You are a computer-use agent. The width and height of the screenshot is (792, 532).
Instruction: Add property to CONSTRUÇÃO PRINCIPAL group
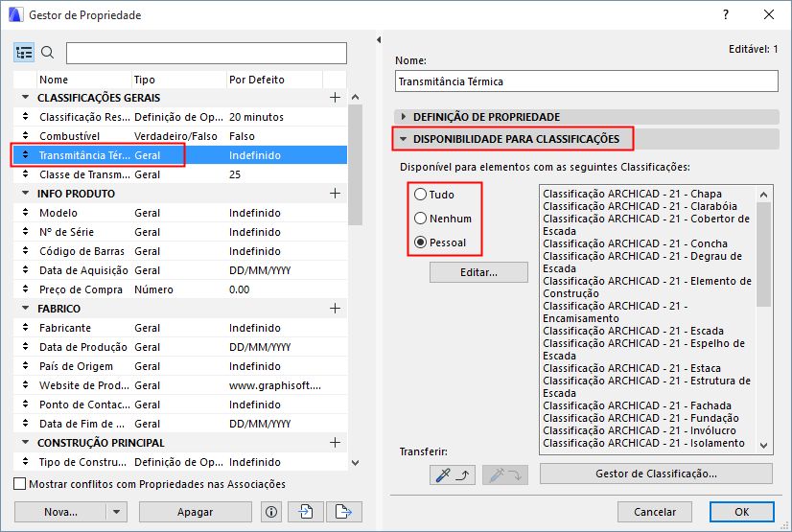point(335,443)
